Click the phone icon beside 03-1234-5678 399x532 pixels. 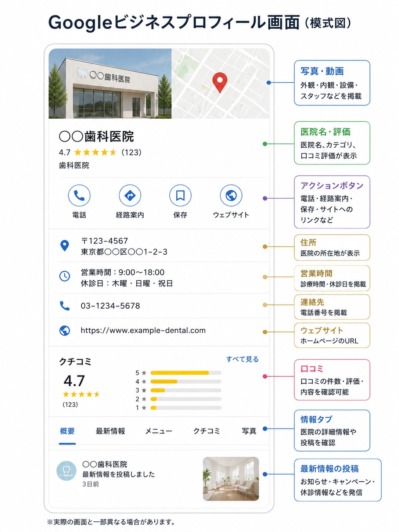(x=65, y=306)
